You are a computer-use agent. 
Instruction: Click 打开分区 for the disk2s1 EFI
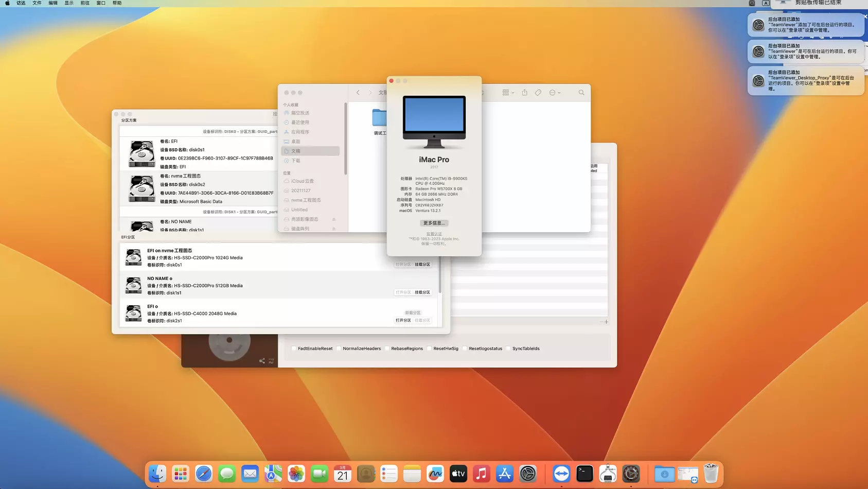(403, 320)
